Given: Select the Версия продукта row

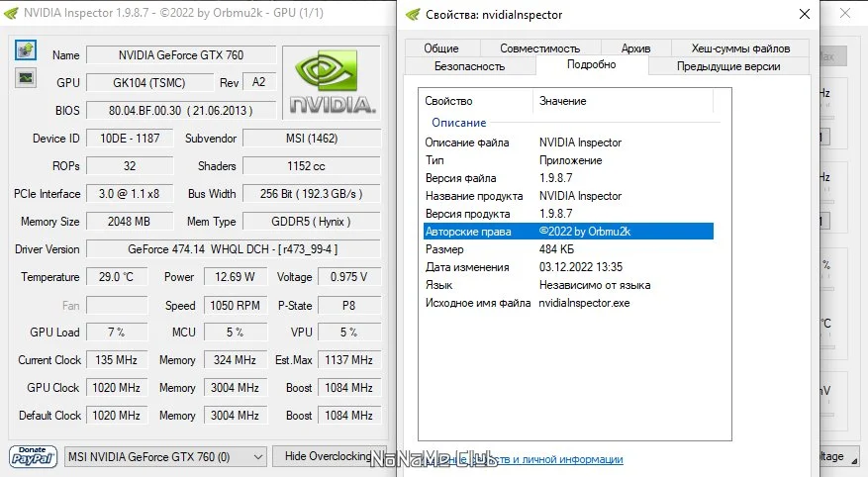Looking at the screenshot, I should [568, 213].
